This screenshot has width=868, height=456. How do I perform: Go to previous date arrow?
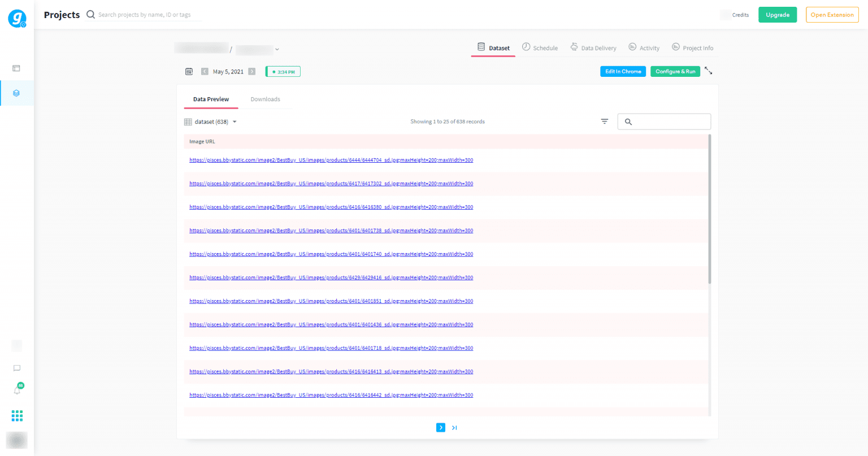pos(205,72)
